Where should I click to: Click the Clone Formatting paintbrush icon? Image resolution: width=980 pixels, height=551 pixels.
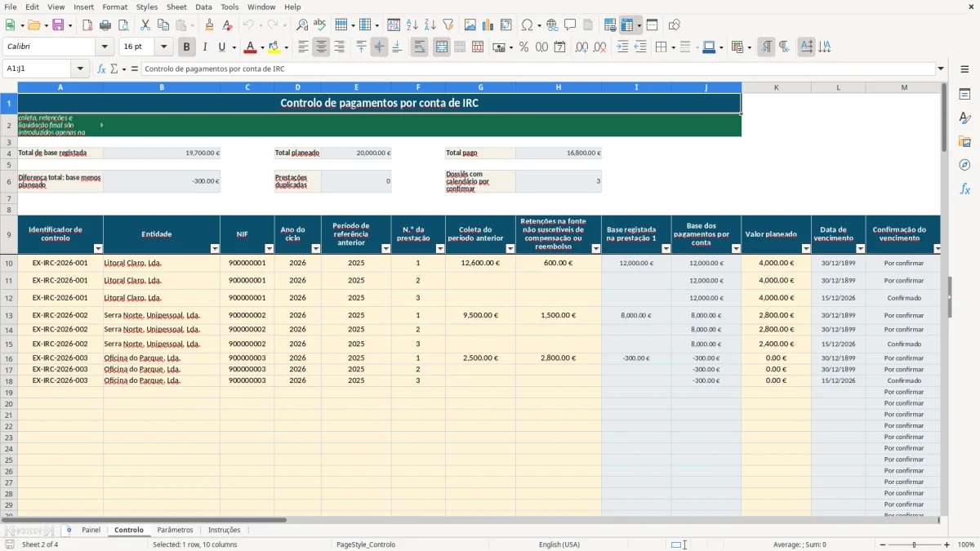pyautogui.click(x=209, y=25)
